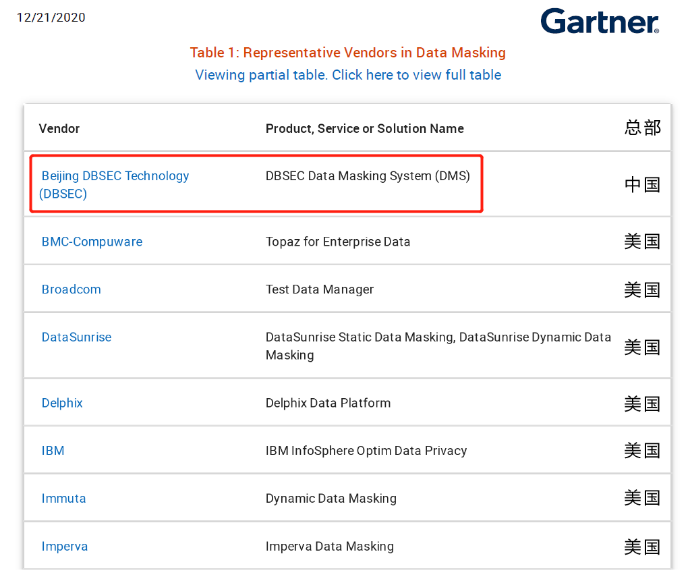Screen dimensions: 693x583
Task: Click the Vendor column header
Action: (59, 129)
